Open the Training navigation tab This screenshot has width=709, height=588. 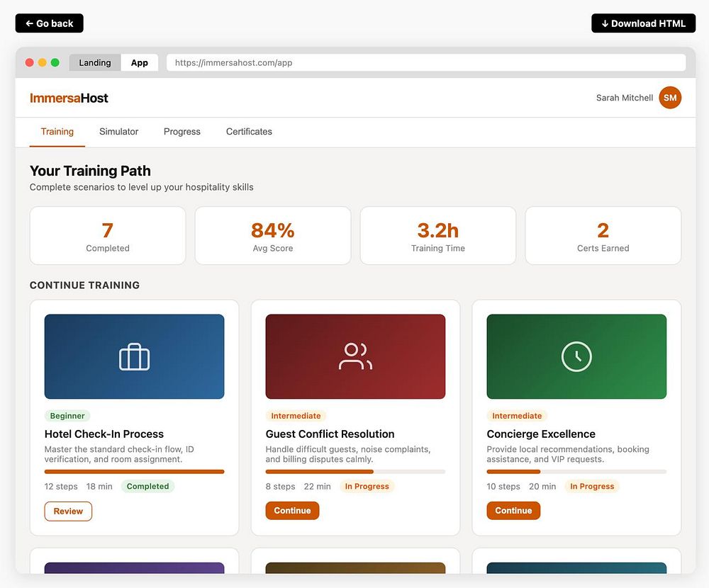[57, 132]
